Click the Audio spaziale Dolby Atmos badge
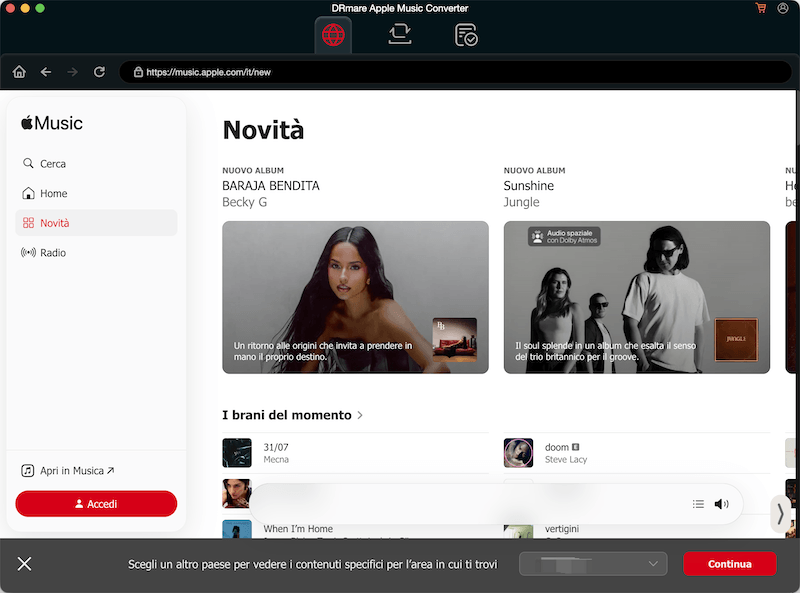The image size is (800, 593). pyautogui.click(x=564, y=236)
